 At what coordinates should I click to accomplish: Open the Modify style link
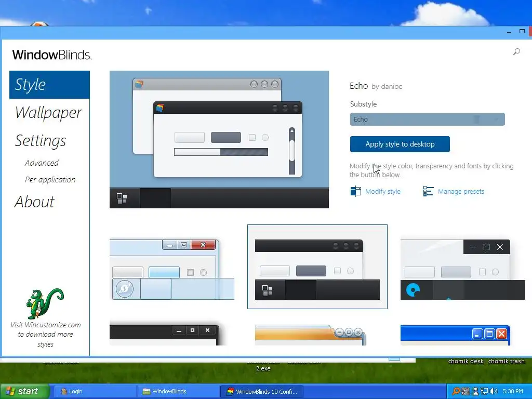point(383,191)
